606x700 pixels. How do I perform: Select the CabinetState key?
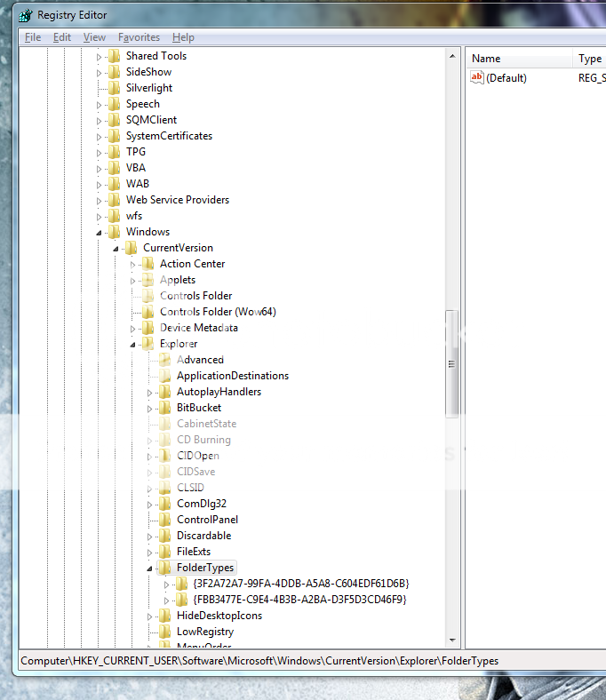(x=206, y=424)
